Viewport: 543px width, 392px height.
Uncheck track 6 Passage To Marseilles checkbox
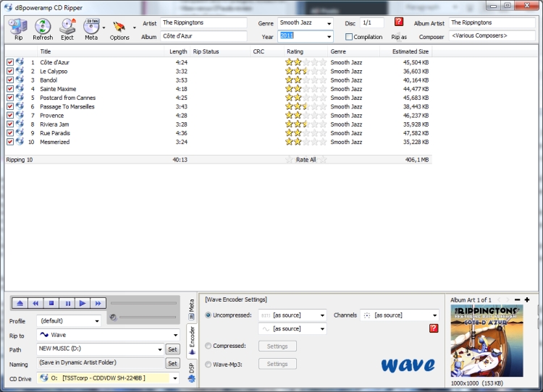point(10,106)
